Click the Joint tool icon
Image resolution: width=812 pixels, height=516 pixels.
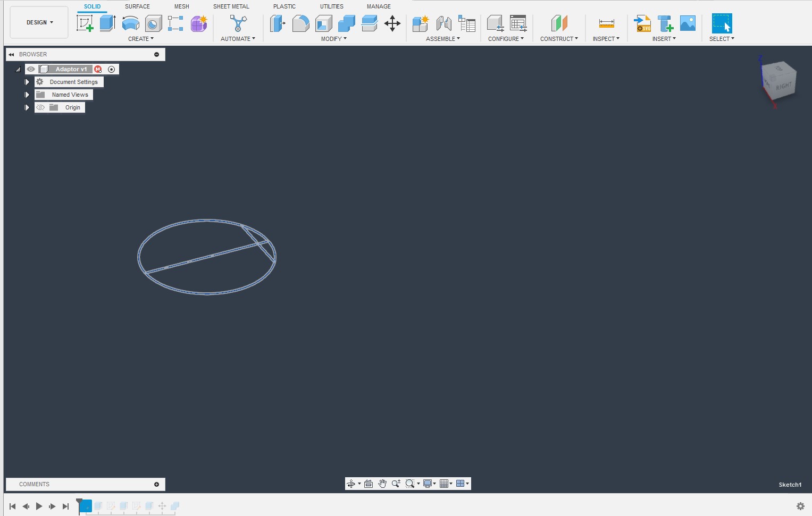tap(443, 23)
